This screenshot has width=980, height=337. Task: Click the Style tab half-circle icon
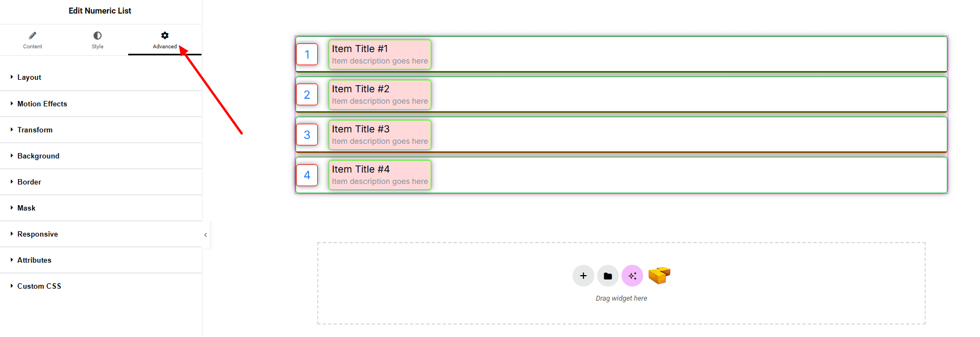click(97, 36)
